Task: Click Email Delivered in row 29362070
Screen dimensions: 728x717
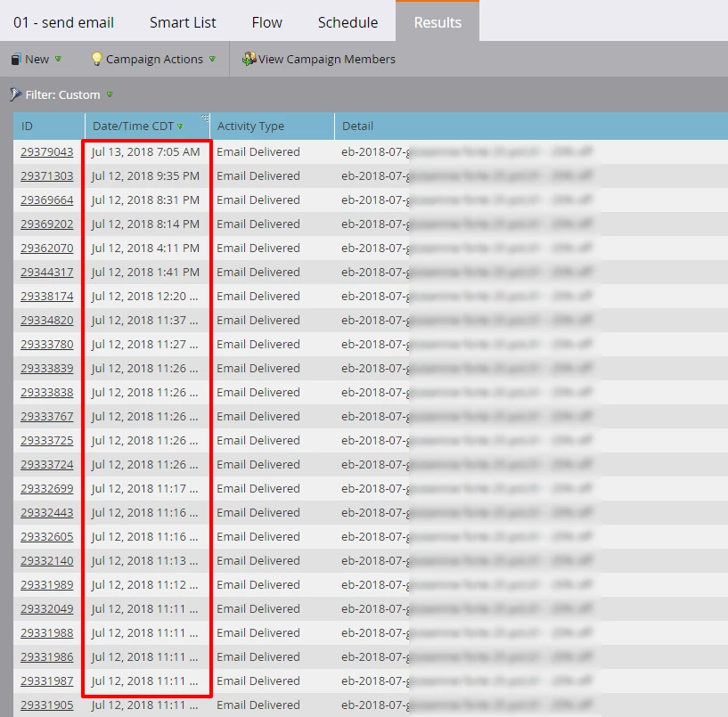Action: point(258,249)
